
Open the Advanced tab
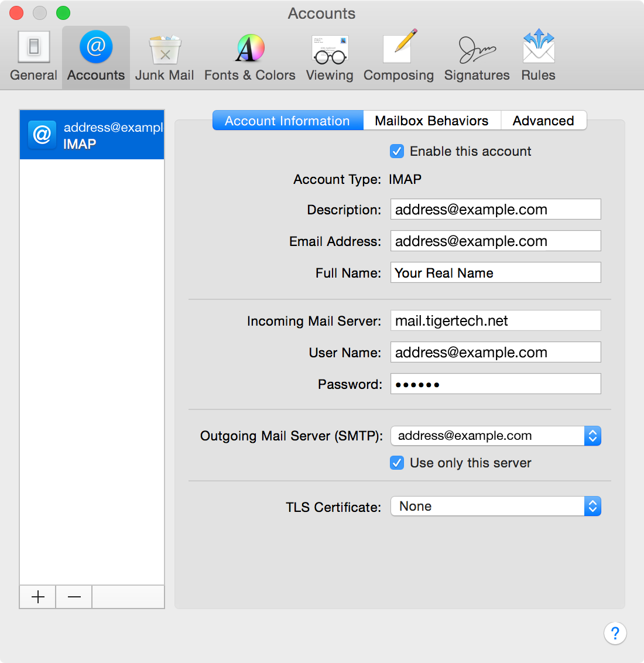[543, 120]
